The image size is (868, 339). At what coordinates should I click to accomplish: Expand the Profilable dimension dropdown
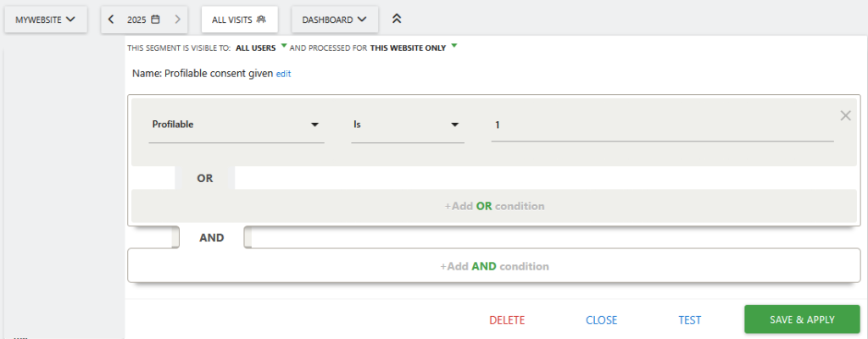236,125
